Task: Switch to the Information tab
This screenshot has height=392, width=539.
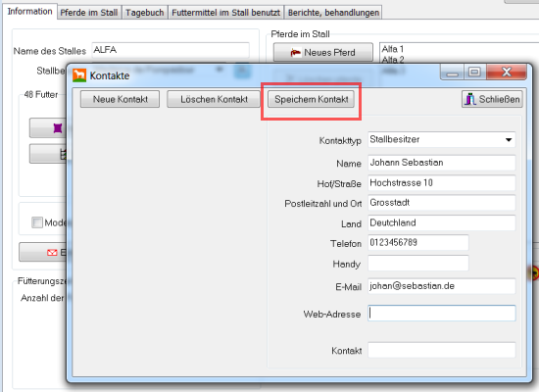Action: (x=29, y=12)
